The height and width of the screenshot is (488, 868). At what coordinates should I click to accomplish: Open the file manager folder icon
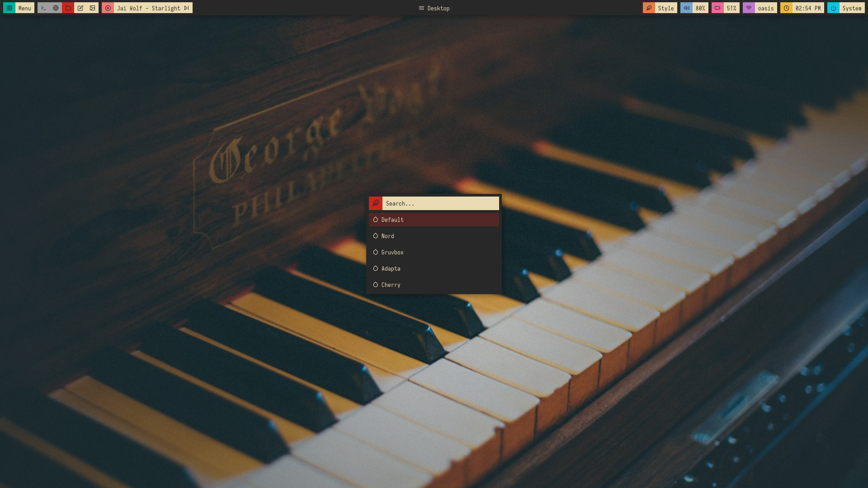(x=68, y=8)
